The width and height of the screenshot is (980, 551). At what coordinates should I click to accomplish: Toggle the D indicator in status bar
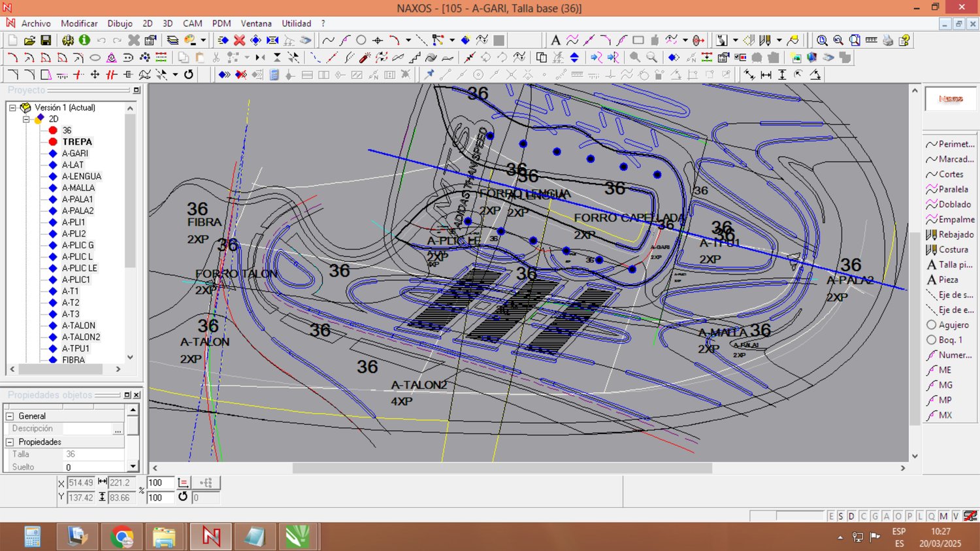[x=851, y=516]
